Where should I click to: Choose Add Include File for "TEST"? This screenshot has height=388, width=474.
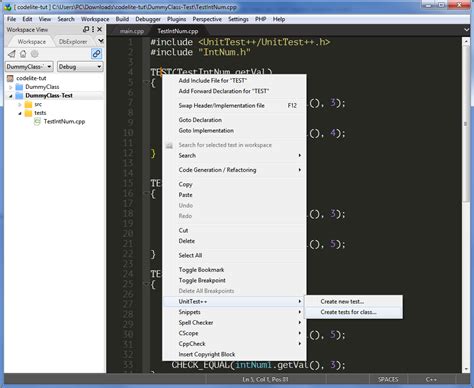[x=234, y=81]
